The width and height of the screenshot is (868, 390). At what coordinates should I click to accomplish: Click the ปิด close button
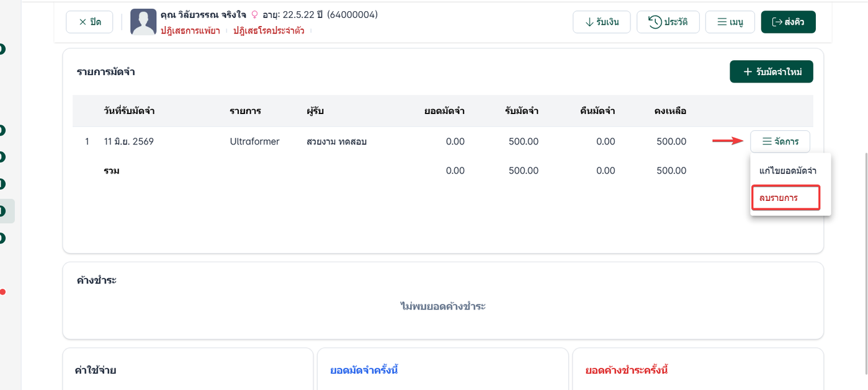click(89, 22)
